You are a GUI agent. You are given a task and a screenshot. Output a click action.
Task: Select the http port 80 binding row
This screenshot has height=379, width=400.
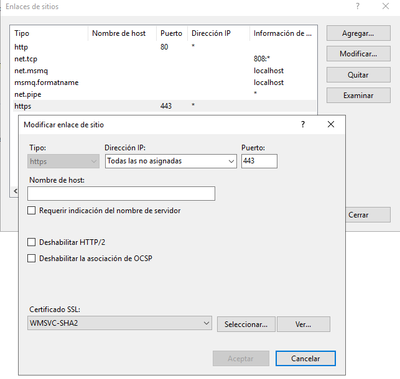164,47
